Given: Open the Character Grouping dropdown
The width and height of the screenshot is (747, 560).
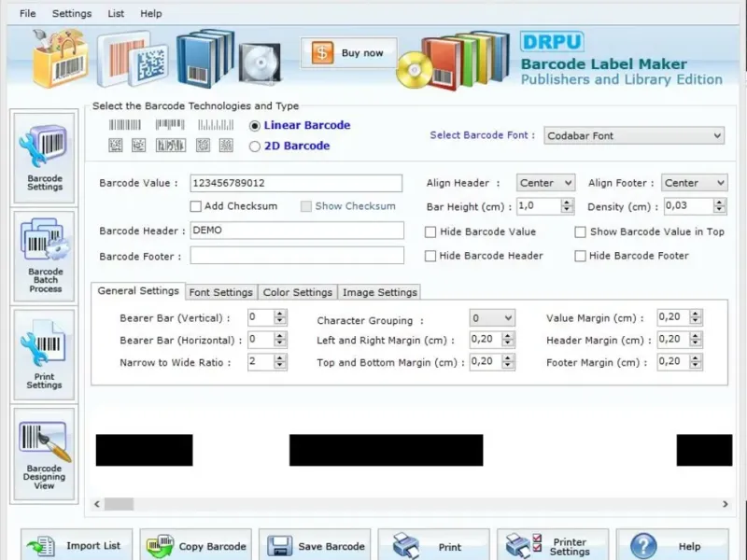Looking at the screenshot, I should click(492, 317).
